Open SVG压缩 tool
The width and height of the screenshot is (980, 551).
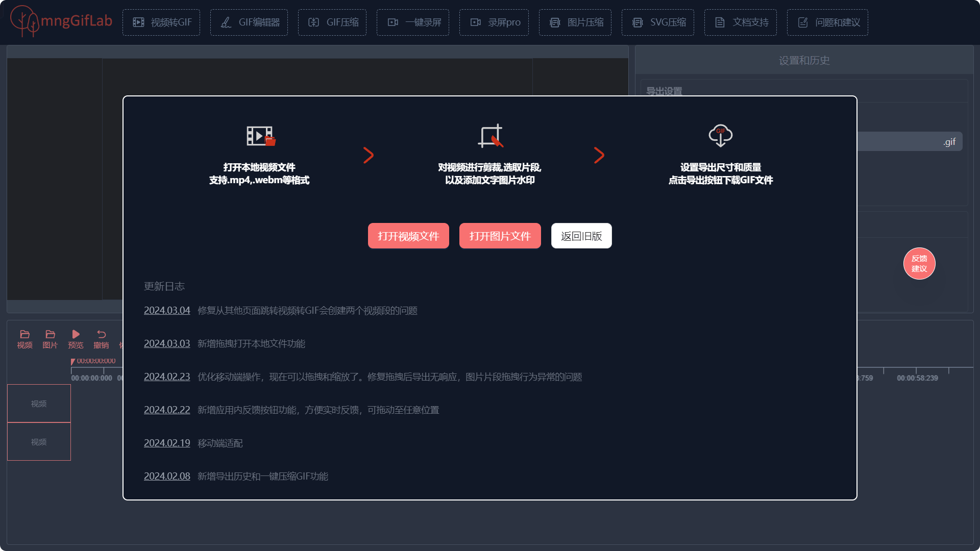coord(658,22)
